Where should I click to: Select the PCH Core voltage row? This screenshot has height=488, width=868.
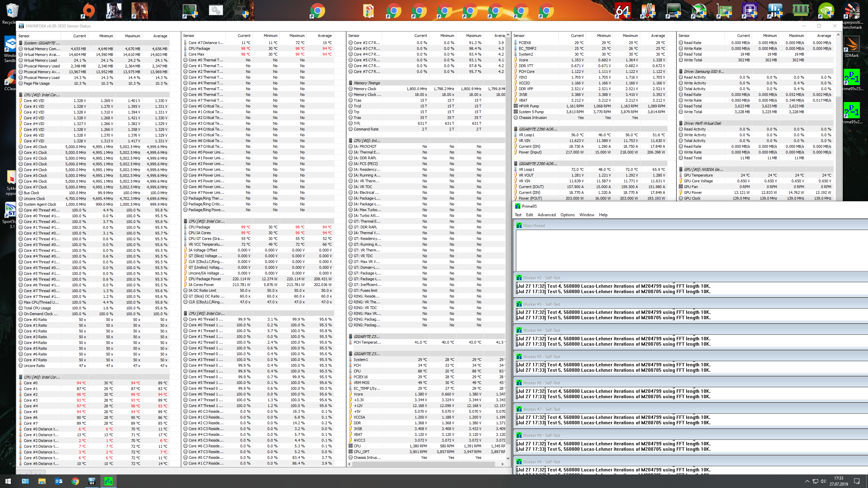coord(590,72)
